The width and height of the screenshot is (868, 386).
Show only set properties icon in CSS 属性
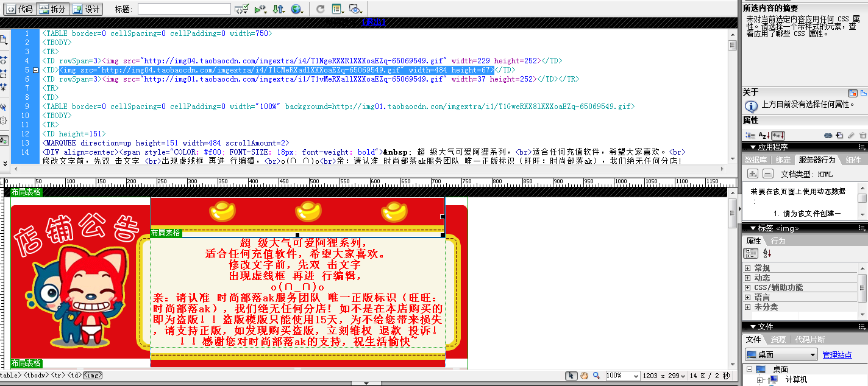pos(778,135)
